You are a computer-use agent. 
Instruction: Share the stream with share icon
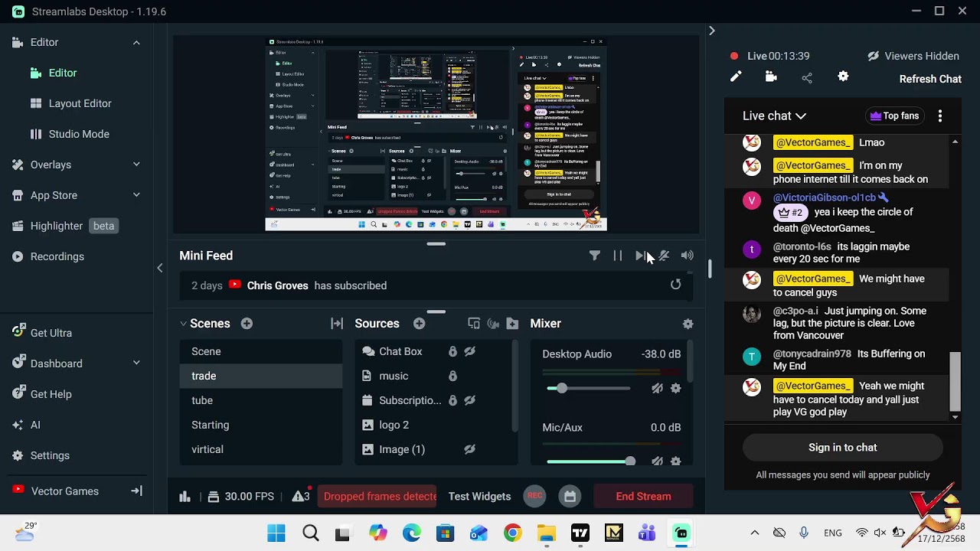pos(807,77)
